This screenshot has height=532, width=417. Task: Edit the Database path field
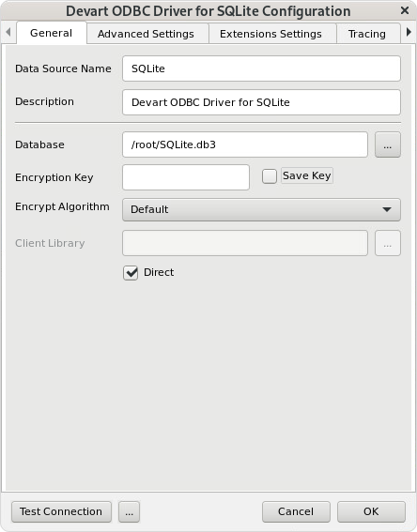point(245,144)
